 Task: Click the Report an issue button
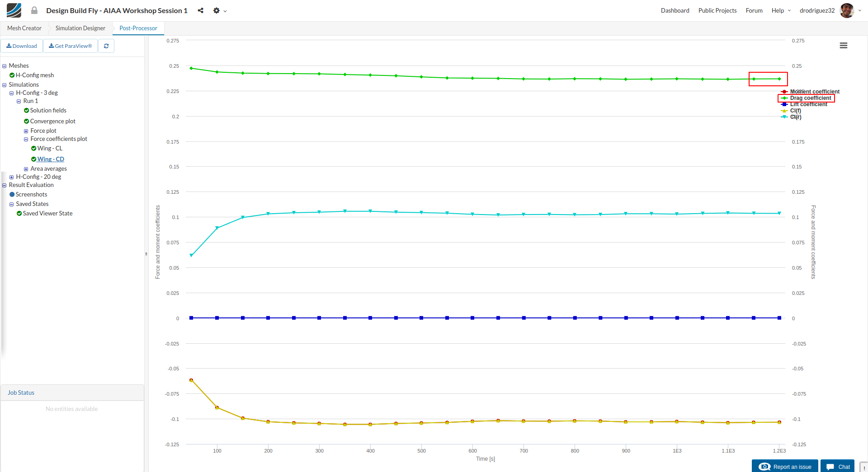pos(785,466)
